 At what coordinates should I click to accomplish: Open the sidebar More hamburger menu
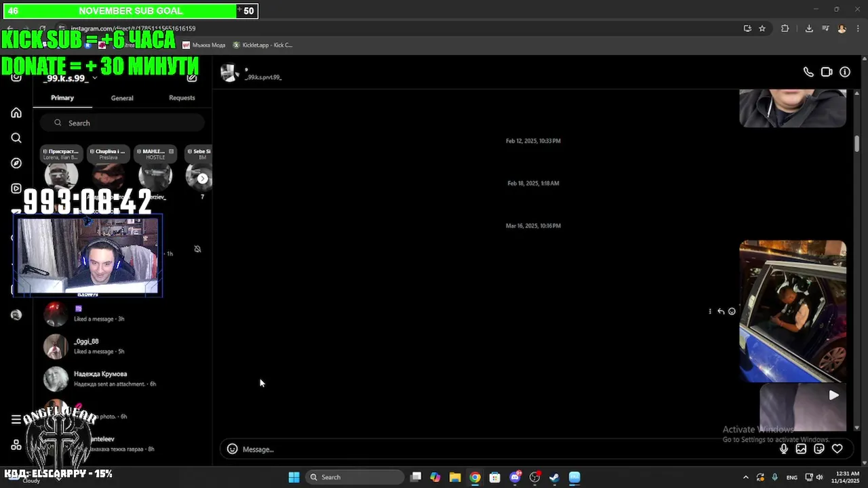coord(16,420)
